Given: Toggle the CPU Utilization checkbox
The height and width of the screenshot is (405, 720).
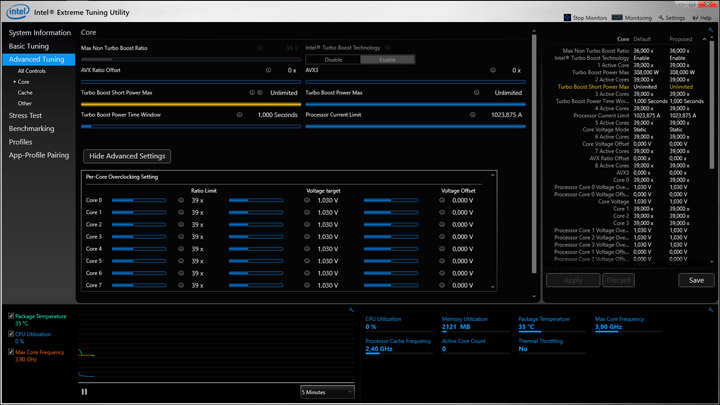Looking at the screenshot, I should [x=11, y=335].
